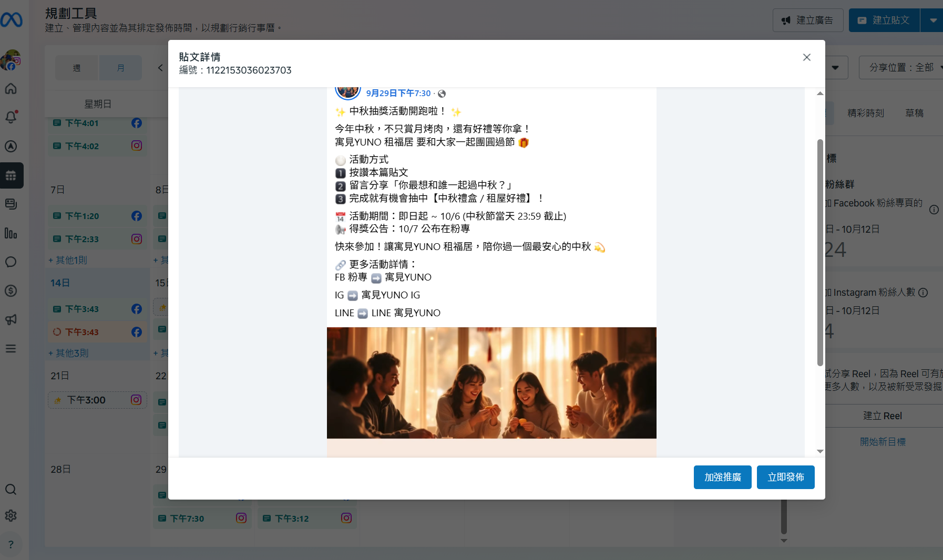Open the help question mark icon
The image size is (943, 560).
click(x=11, y=545)
